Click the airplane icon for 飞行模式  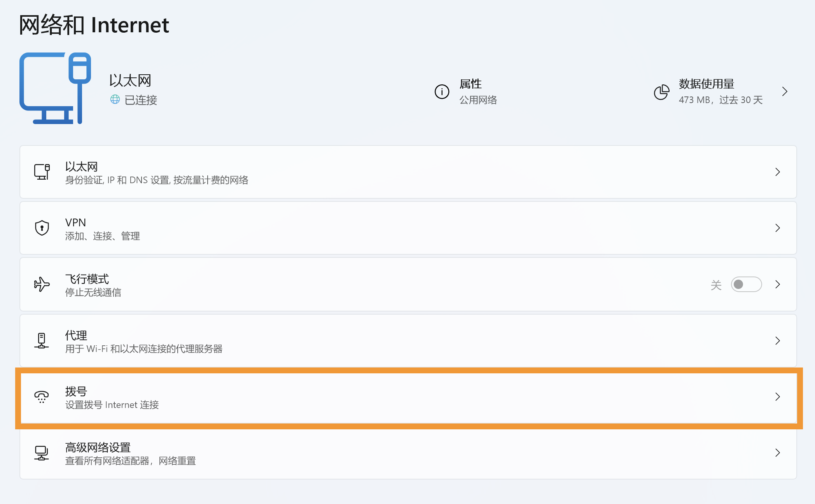tap(42, 284)
